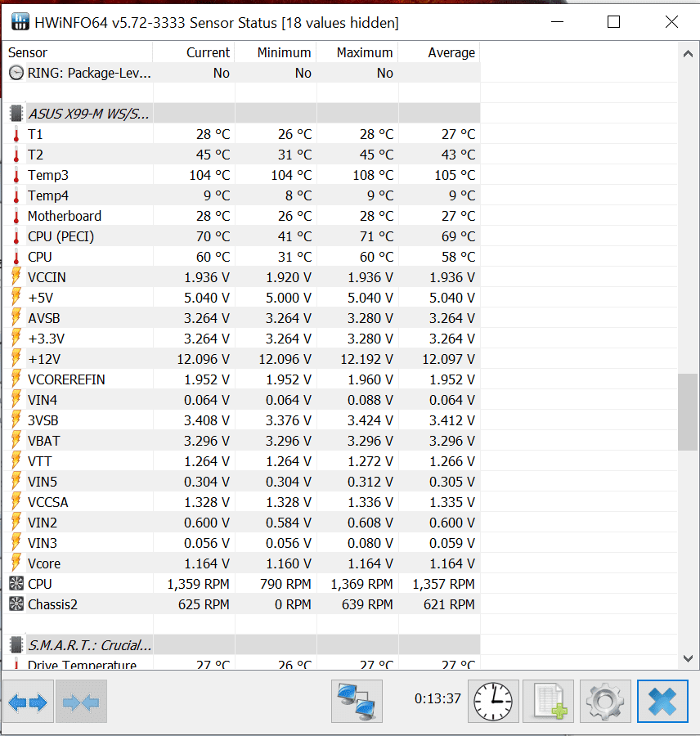Click the Motherboard thermometer icon
The image size is (700, 736).
click(16, 216)
